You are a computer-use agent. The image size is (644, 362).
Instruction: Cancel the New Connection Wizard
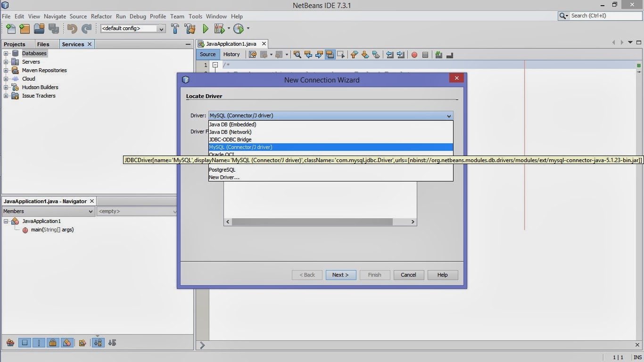(408, 275)
